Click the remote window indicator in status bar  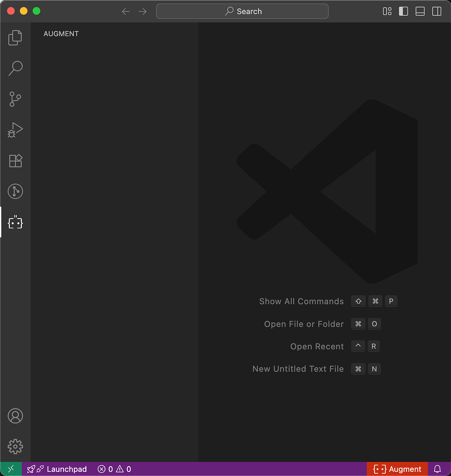coord(11,469)
